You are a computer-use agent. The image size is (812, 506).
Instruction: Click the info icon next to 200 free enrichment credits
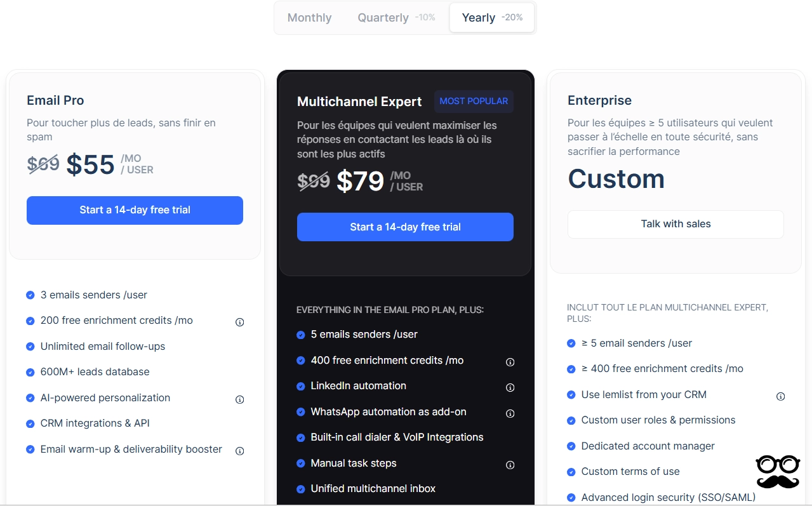tap(239, 322)
